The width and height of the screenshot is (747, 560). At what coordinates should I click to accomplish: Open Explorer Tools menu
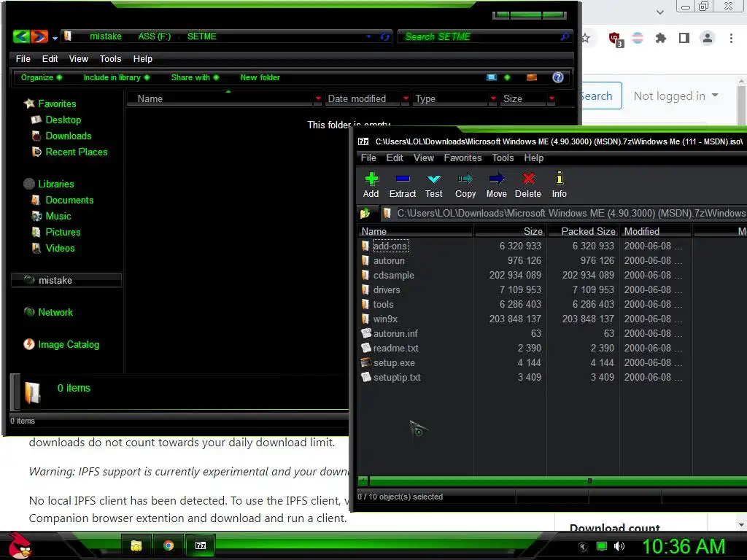coord(110,58)
